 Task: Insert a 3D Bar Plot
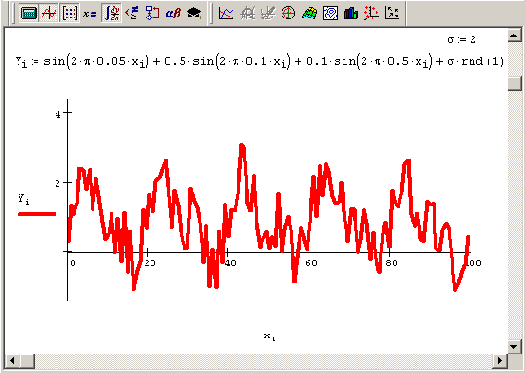(351, 13)
